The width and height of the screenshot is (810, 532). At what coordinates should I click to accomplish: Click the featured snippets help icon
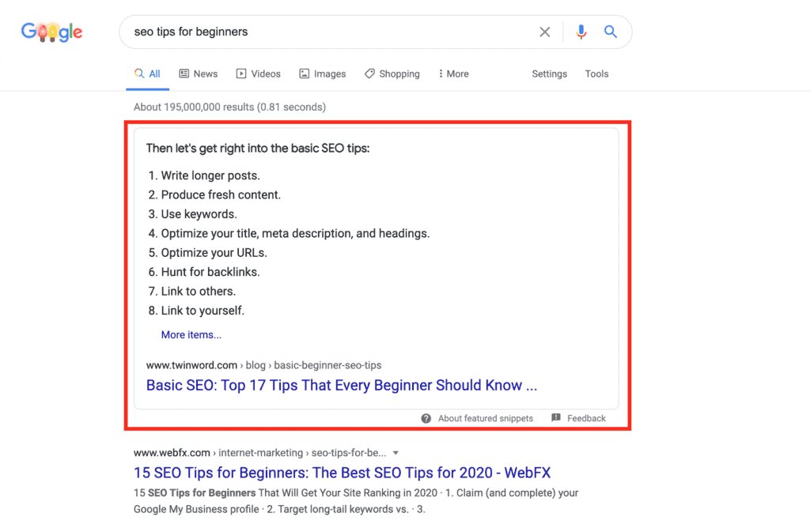426,418
